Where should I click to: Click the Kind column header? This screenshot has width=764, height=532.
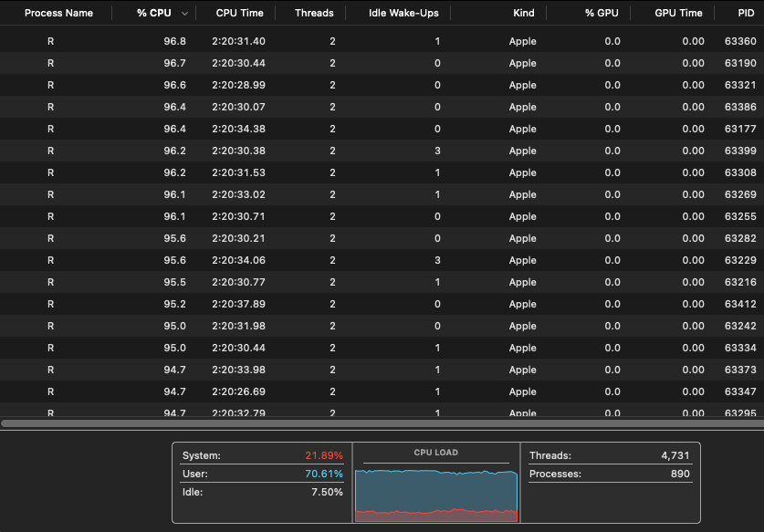tap(523, 13)
